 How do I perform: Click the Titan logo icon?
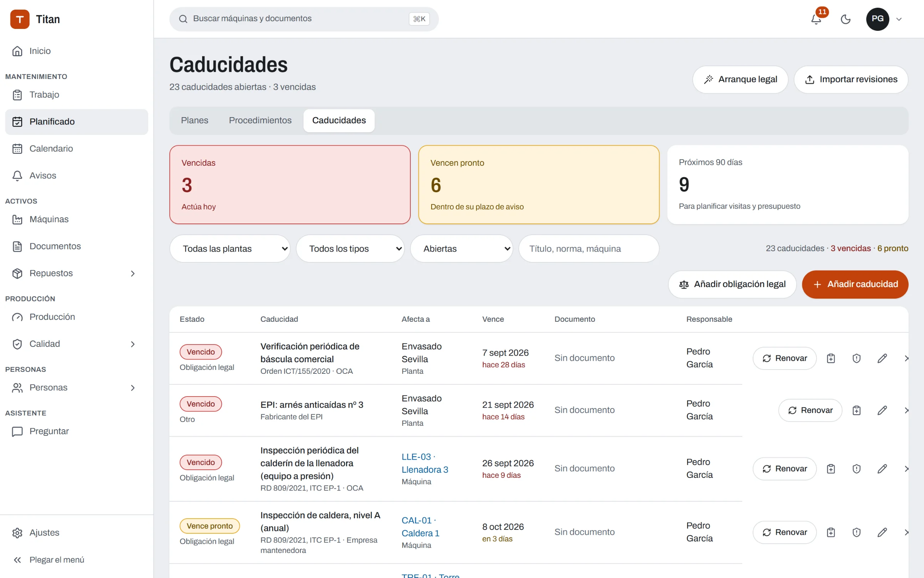click(20, 19)
